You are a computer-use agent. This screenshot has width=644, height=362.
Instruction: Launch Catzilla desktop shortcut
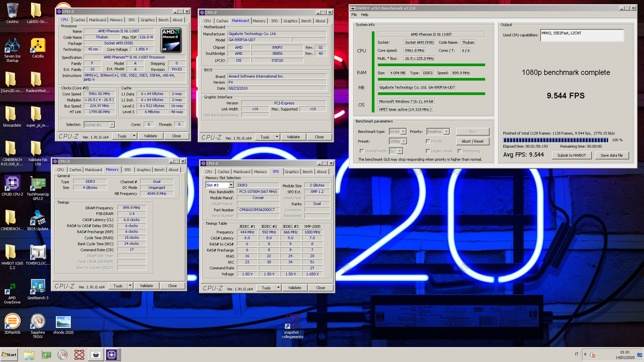(x=38, y=48)
